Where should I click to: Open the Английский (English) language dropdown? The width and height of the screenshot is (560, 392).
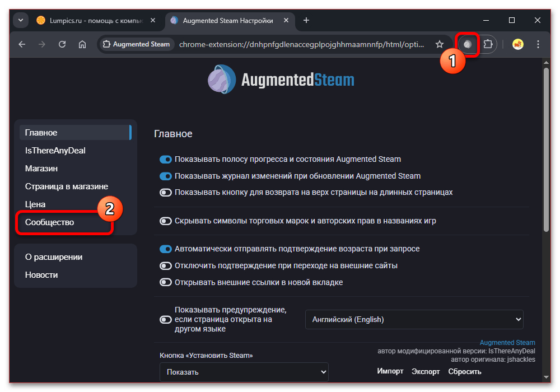coord(414,320)
